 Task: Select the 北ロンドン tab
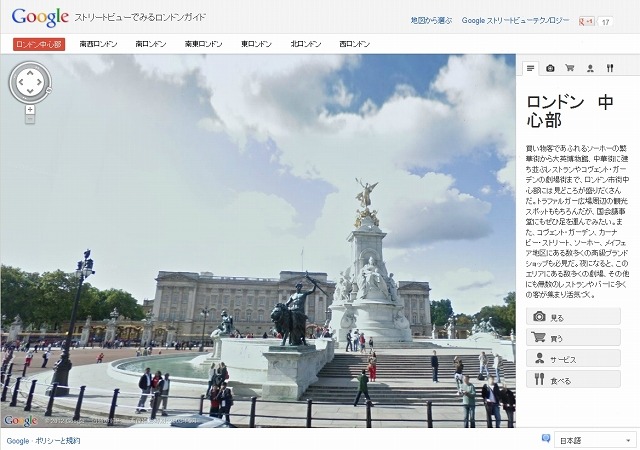tap(306, 44)
